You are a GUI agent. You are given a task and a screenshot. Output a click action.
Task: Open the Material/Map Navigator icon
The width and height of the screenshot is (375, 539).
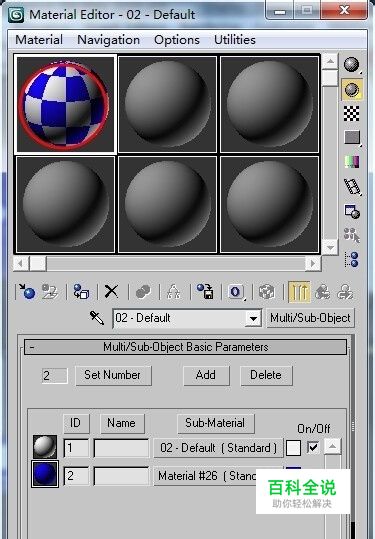[352, 260]
